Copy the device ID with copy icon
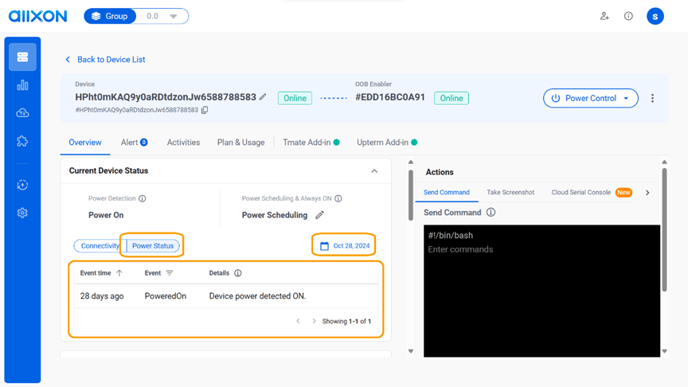Viewport: 688px width, 387px height. pyautogui.click(x=204, y=110)
